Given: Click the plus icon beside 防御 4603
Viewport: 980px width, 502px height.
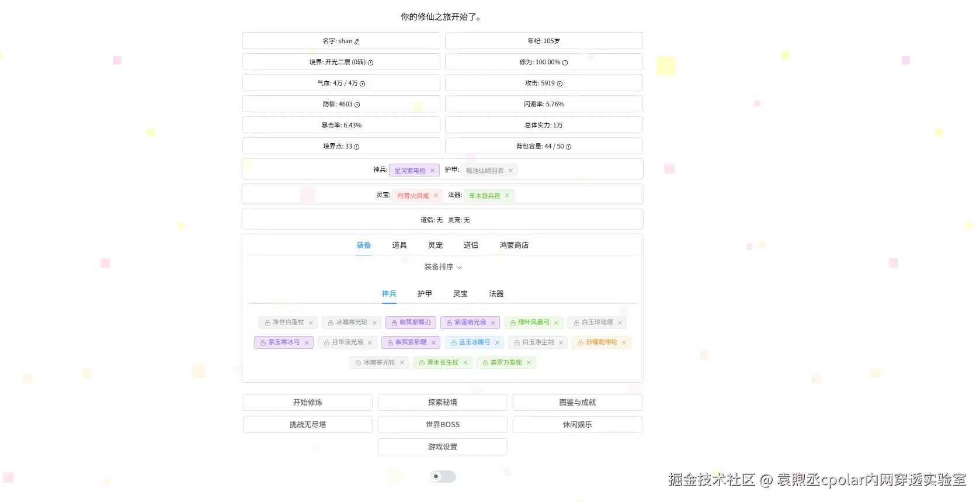Looking at the screenshot, I should [357, 105].
